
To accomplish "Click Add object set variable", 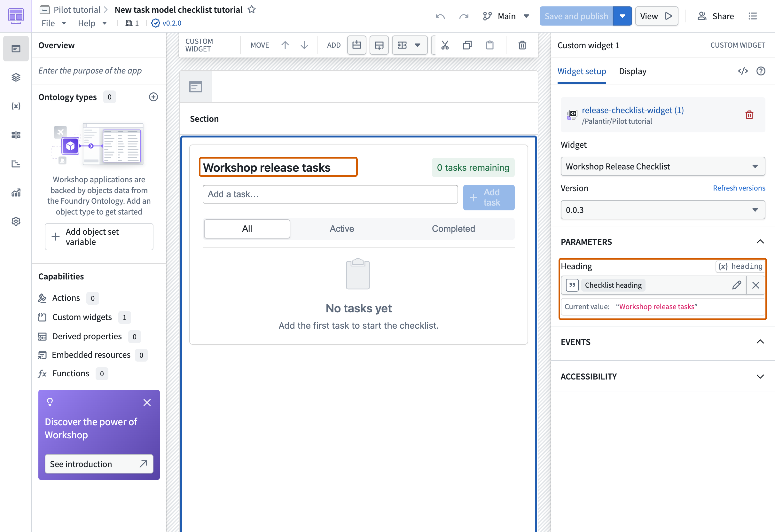I will pyautogui.click(x=99, y=237).
